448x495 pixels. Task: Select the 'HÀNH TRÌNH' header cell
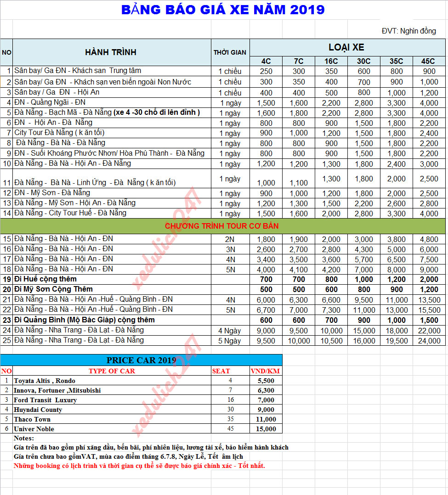(x=111, y=52)
